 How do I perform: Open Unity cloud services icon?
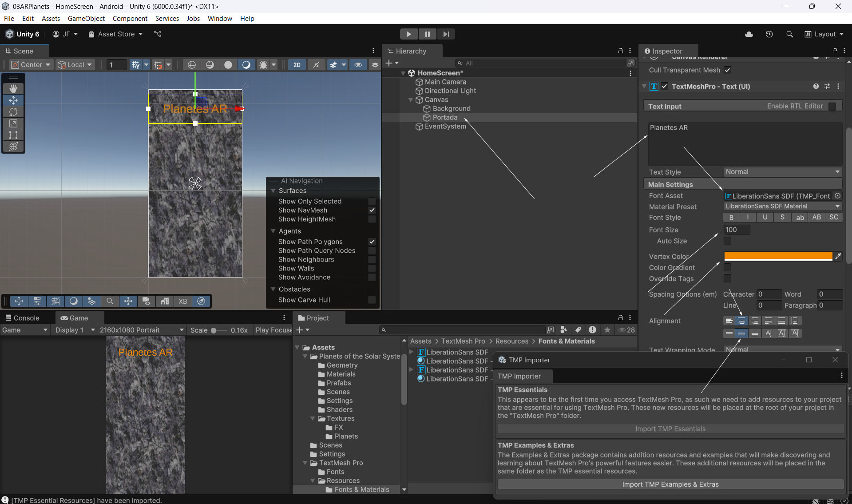coord(749,34)
